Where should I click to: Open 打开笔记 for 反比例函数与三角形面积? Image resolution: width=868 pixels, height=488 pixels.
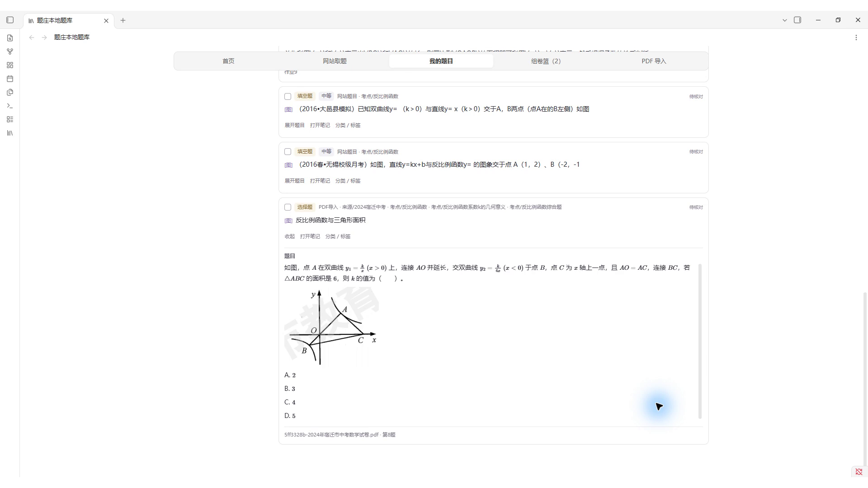tap(310, 236)
